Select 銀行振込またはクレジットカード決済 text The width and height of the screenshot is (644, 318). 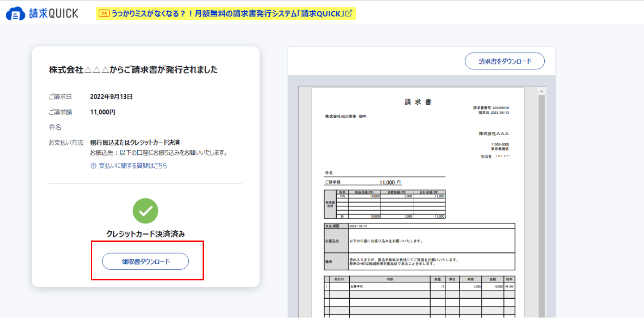(x=135, y=142)
